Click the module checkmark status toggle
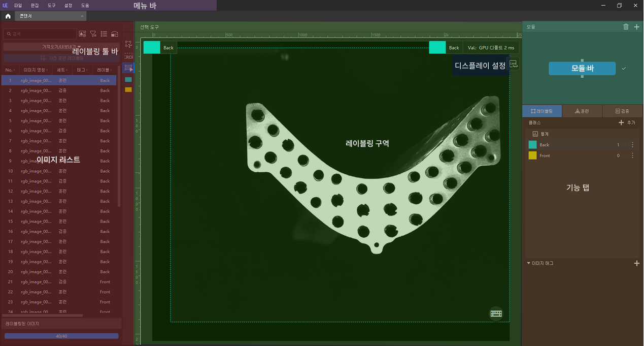This screenshot has width=644, height=346. click(624, 68)
